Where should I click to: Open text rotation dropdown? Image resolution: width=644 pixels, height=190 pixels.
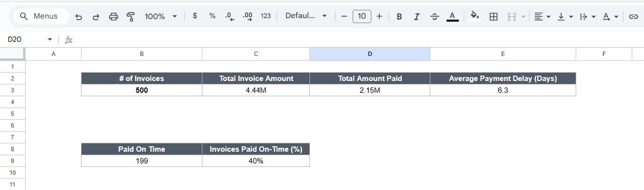[610, 17]
